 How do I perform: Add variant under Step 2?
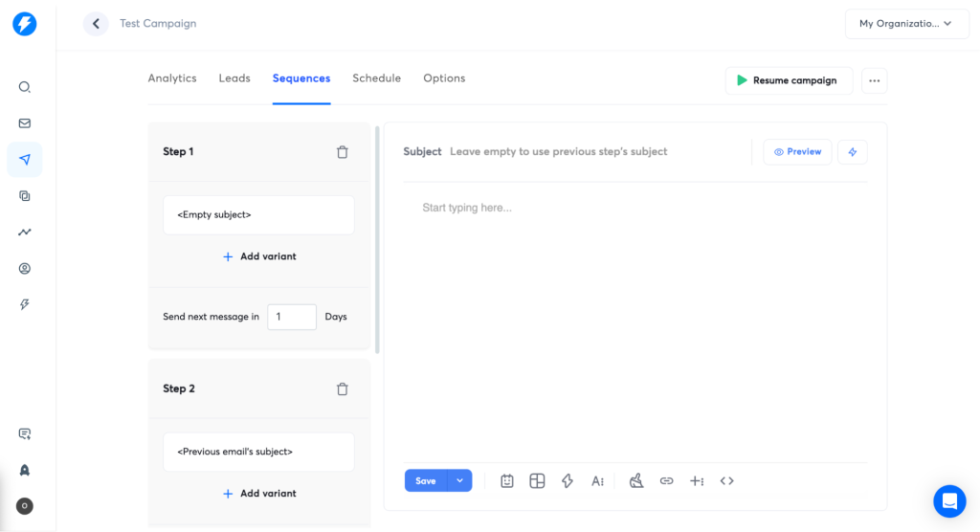[x=259, y=493]
